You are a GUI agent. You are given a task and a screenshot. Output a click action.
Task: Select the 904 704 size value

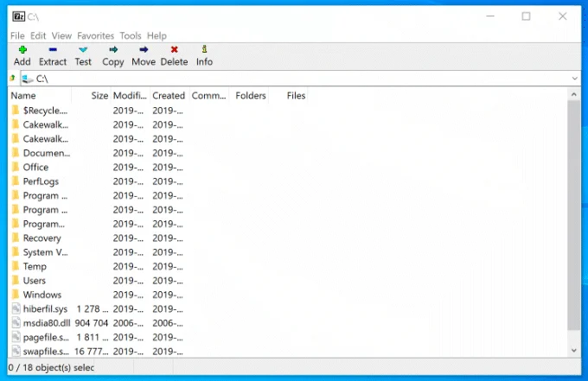(x=91, y=323)
